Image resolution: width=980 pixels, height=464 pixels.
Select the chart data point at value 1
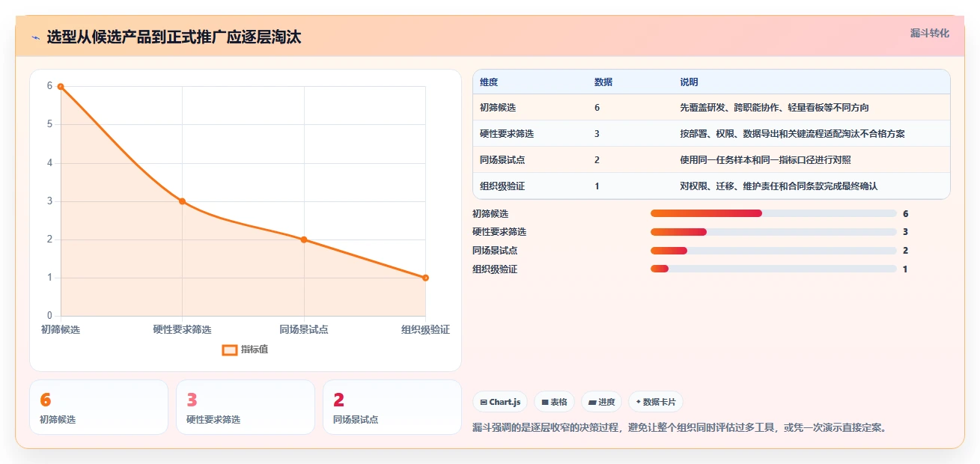pos(425,278)
